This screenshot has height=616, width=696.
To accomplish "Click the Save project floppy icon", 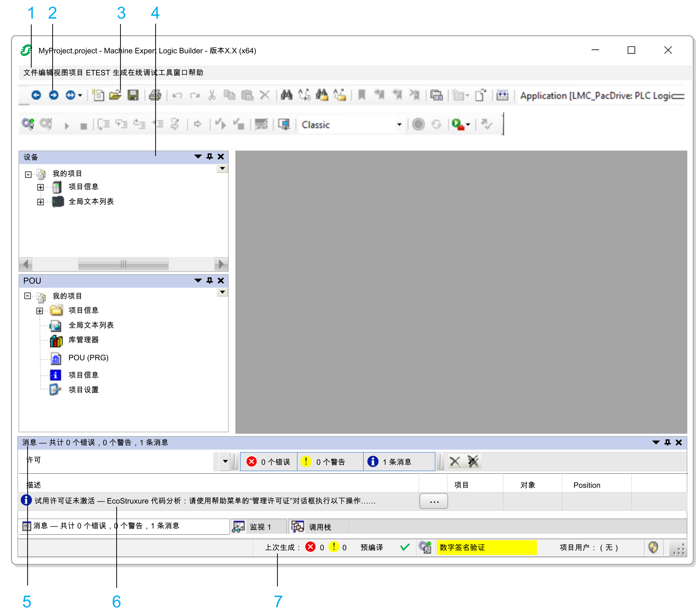I will point(133,95).
